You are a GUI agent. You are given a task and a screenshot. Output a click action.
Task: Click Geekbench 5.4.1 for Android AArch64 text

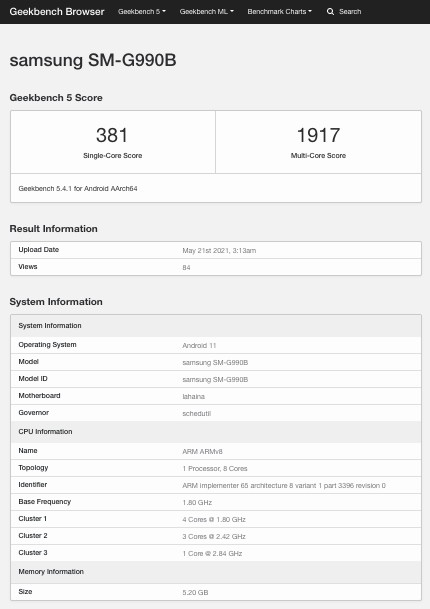78,189
